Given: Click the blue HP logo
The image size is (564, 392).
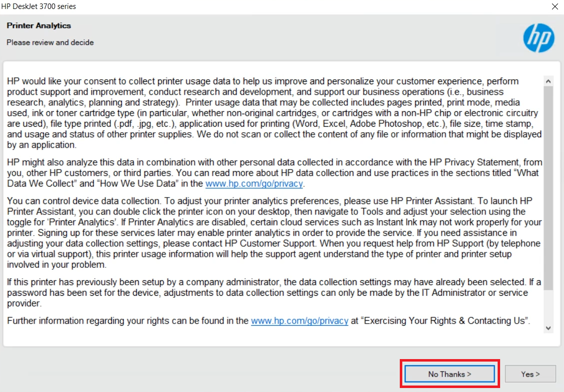Looking at the screenshot, I should click(539, 38).
